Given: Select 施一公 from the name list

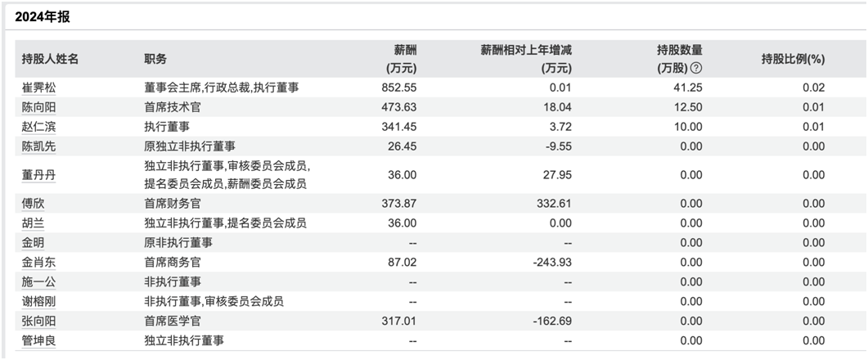Looking at the screenshot, I should (x=39, y=281).
